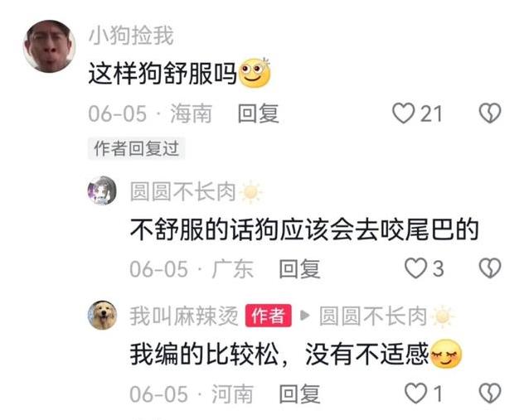Tap the red 作者 badge

pyautogui.click(x=269, y=316)
